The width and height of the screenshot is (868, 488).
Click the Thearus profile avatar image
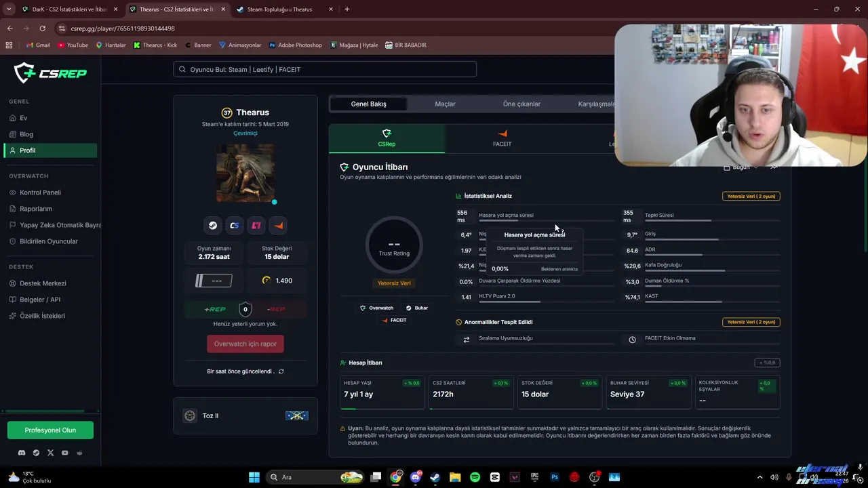[x=245, y=173]
